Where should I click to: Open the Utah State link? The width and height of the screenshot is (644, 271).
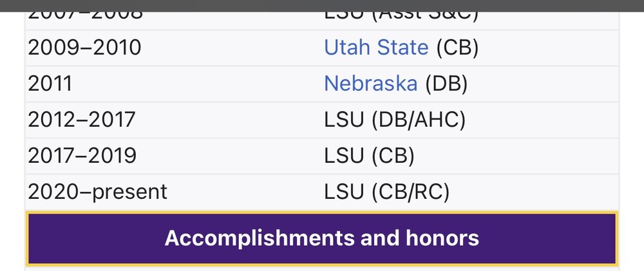point(376,48)
